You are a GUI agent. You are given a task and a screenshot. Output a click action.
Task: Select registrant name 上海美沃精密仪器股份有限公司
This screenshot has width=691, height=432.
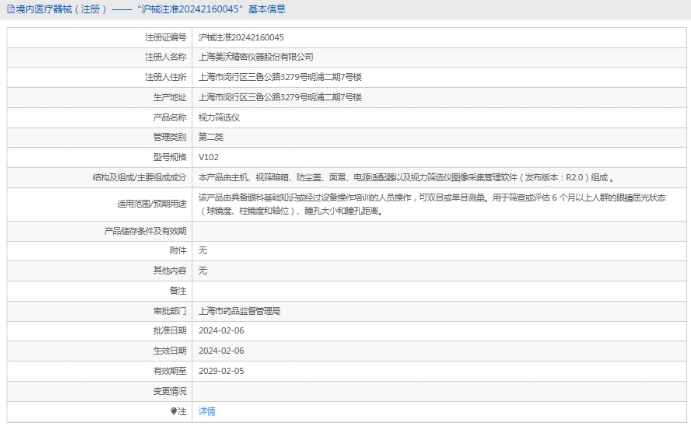click(x=256, y=57)
